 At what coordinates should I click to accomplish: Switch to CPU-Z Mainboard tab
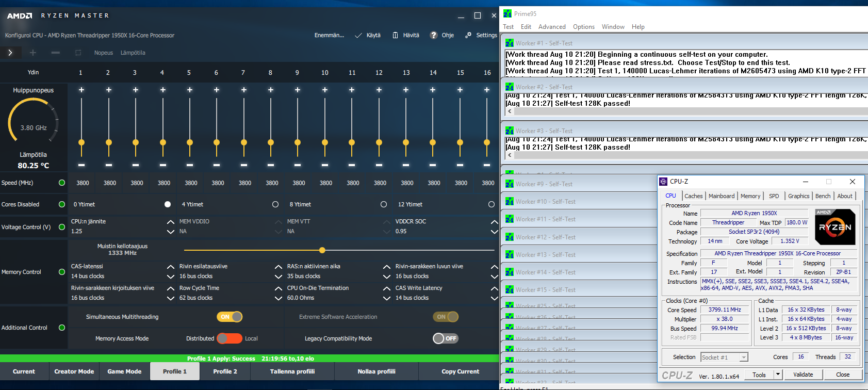722,196
